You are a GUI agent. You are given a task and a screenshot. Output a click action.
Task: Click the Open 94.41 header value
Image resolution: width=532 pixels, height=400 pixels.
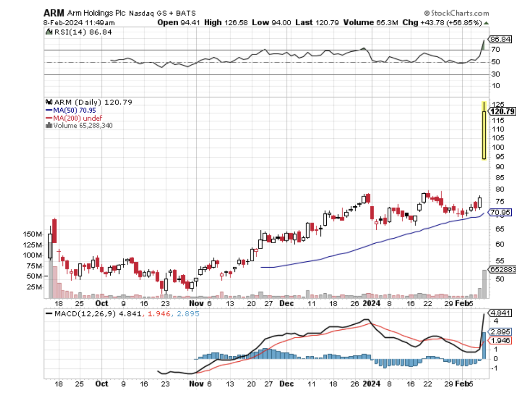tap(179, 23)
